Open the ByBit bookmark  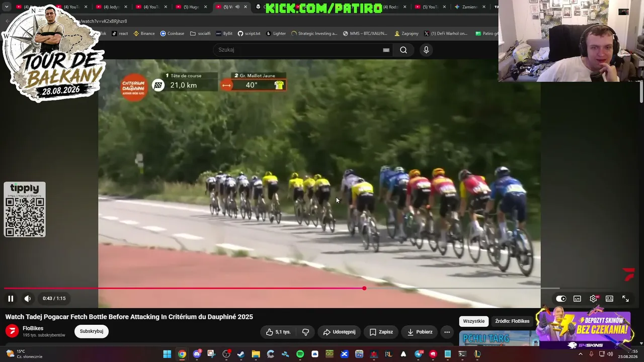(224, 34)
